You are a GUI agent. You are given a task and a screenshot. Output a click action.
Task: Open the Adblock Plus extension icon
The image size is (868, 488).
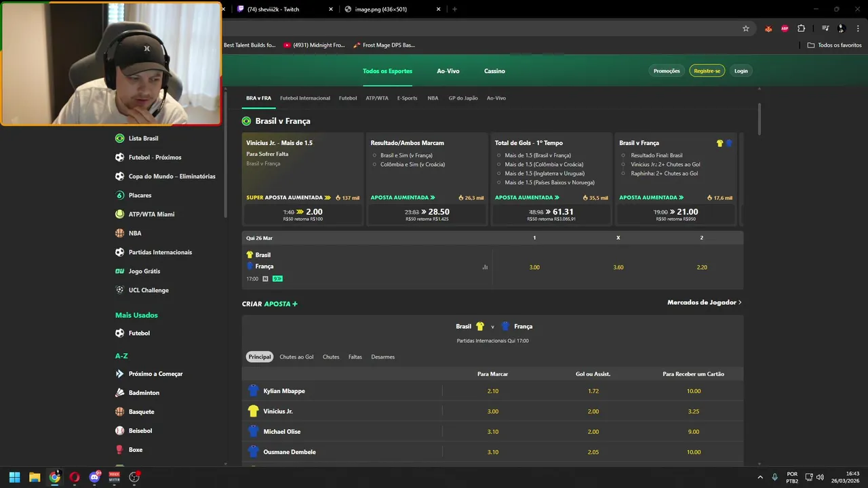pos(785,28)
